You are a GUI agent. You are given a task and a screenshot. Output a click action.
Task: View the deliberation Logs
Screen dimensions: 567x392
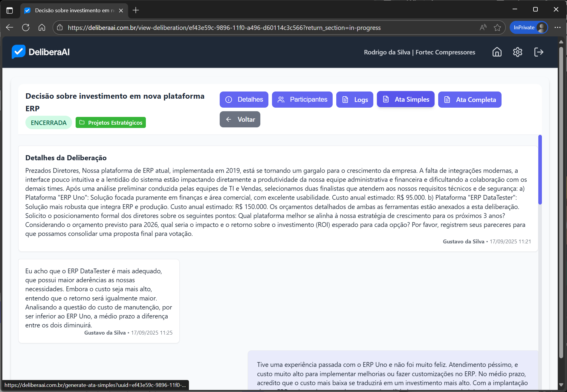354,100
